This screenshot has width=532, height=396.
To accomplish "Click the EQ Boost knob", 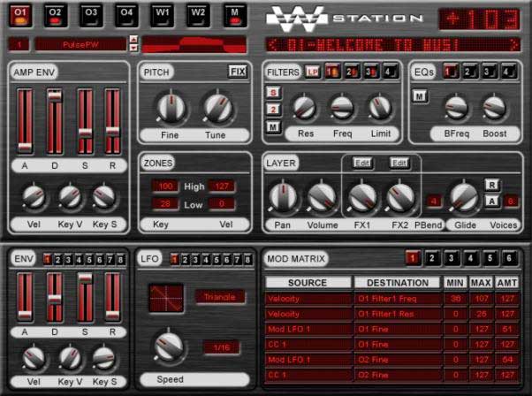I will [494, 108].
